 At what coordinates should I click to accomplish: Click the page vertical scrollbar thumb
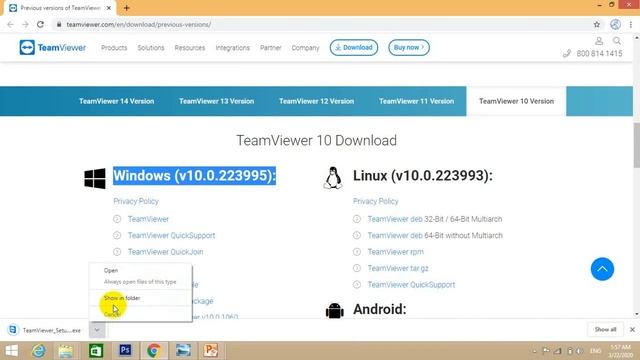(x=636, y=145)
